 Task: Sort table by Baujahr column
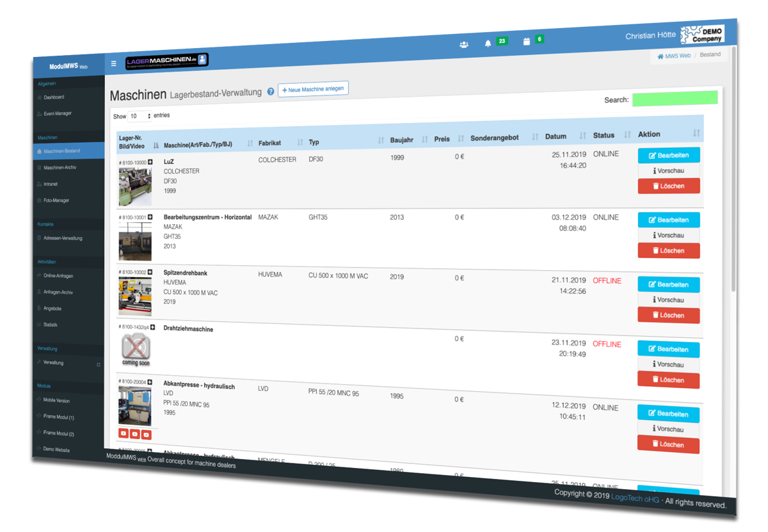pos(401,139)
